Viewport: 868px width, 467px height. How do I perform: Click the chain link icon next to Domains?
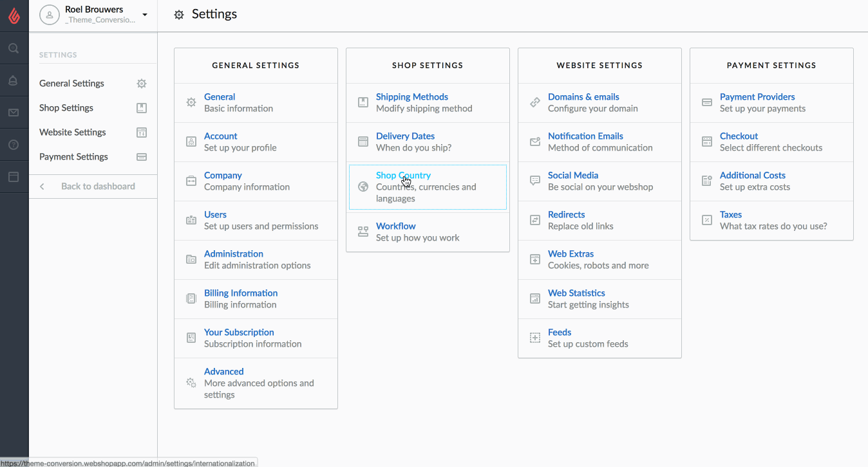tap(535, 102)
